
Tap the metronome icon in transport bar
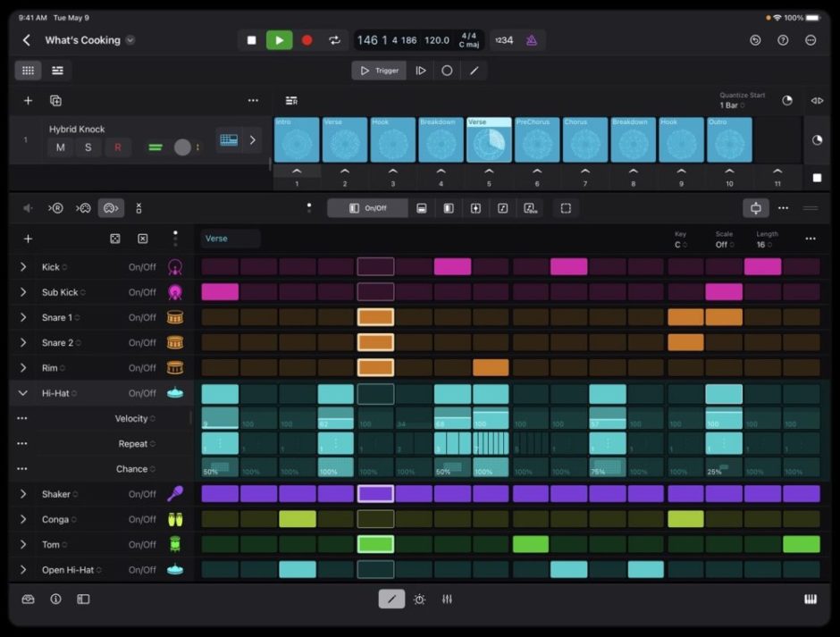pyautogui.click(x=531, y=39)
